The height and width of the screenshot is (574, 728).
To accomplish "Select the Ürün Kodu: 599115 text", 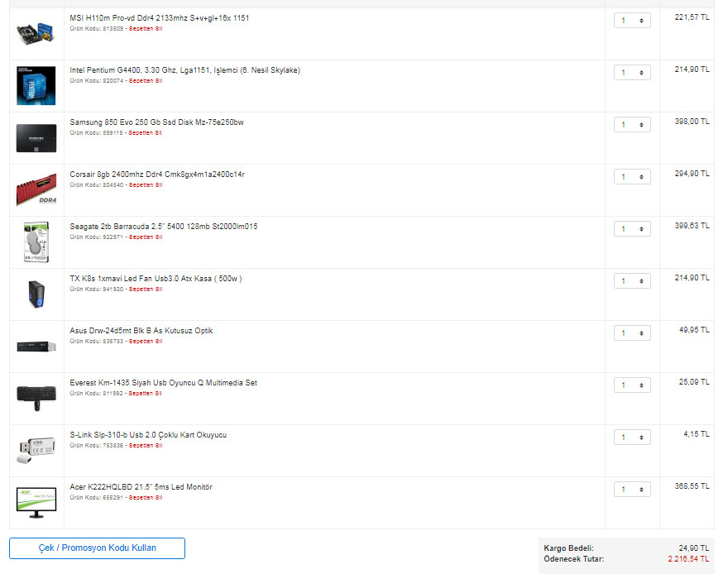I will 97,132.
